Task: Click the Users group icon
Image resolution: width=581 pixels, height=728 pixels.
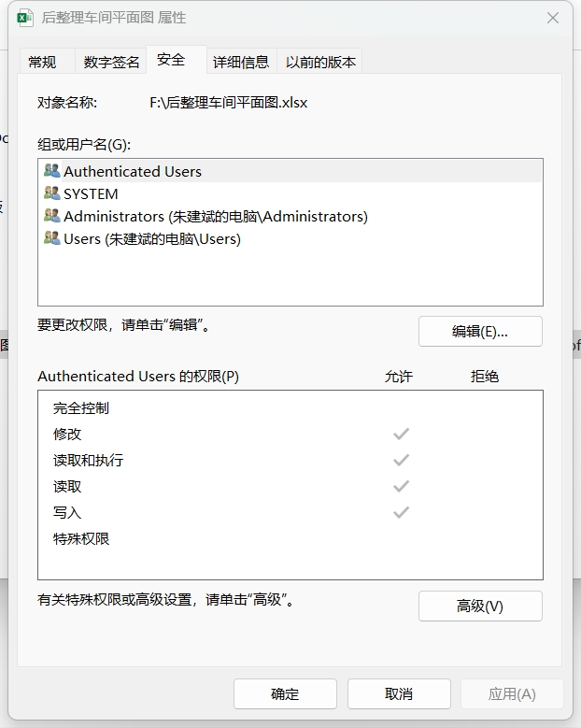Action: click(x=52, y=238)
